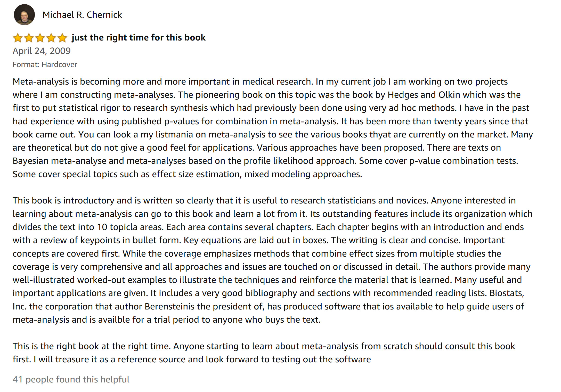Click the third rating star
This screenshot has height=392, width=561.
[40, 38]
